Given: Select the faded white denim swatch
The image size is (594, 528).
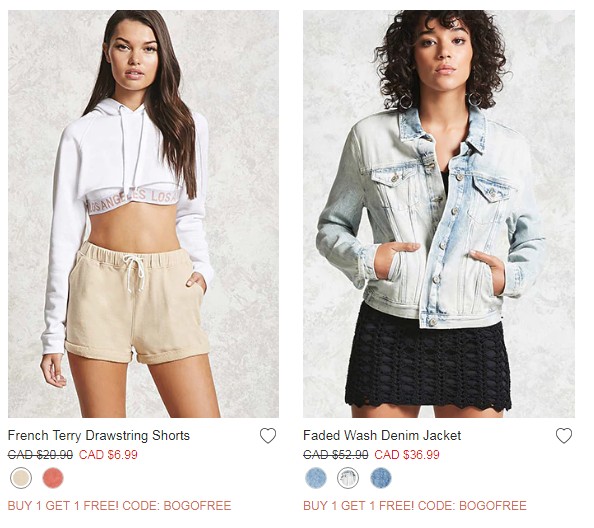Looking at the screenshot, I should (x=348, y=478).
